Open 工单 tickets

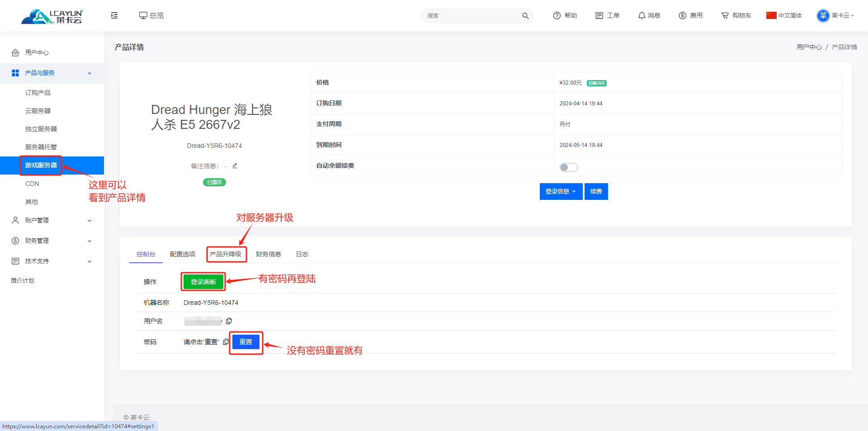(x=608, y=15)
